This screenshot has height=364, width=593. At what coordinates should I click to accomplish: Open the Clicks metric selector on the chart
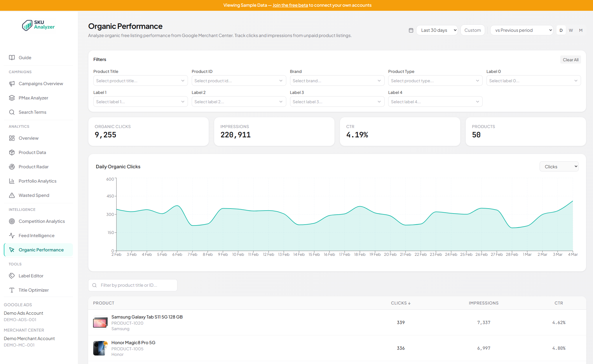[559, 166]
